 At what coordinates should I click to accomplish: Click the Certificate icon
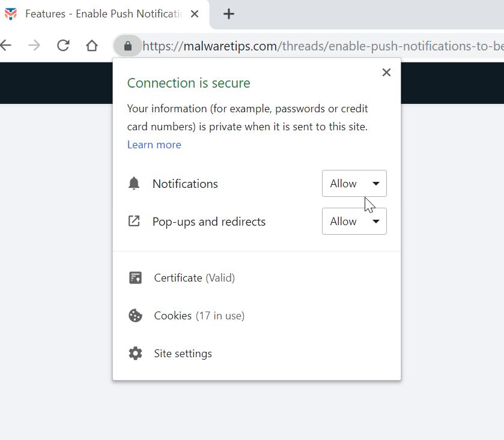point(135,278)
